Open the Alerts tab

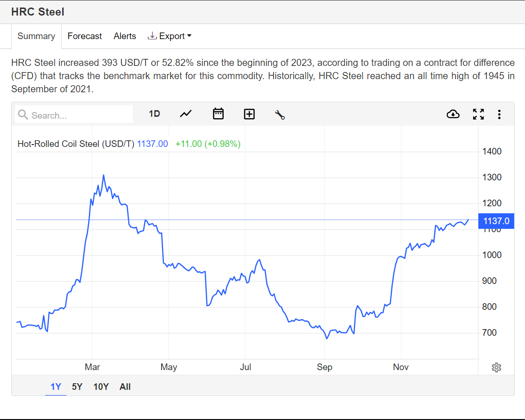pyautogui.click(x=125, y=36)
